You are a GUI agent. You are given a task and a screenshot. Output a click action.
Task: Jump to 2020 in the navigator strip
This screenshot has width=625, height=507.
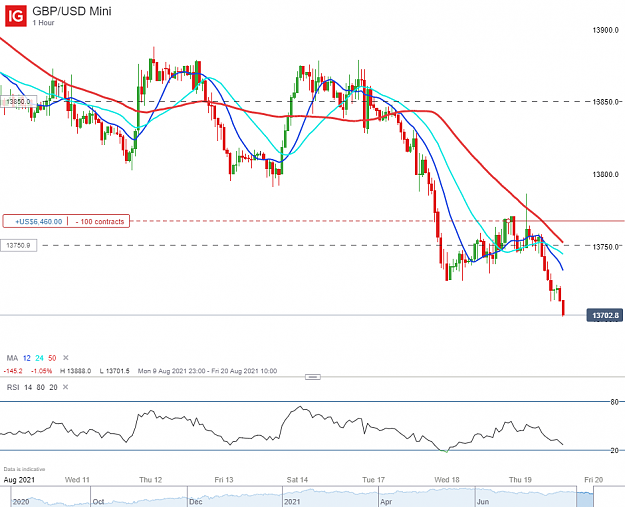(21, 501)
